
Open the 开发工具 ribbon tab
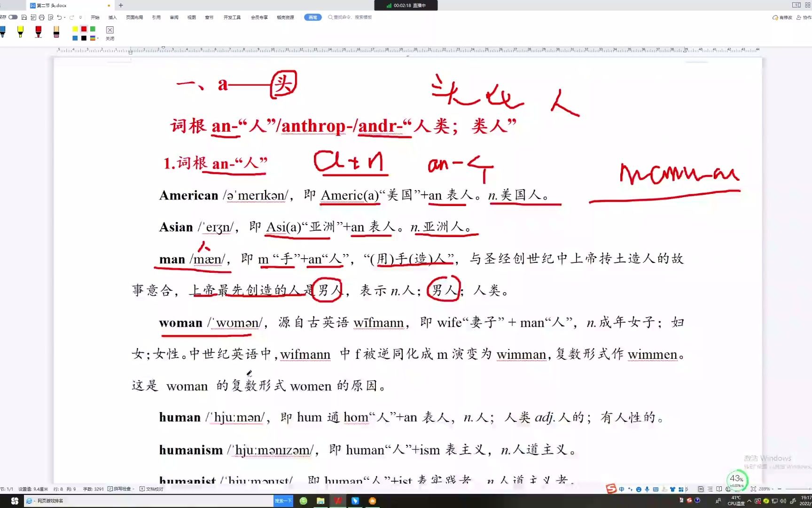(x=232, y=17)
